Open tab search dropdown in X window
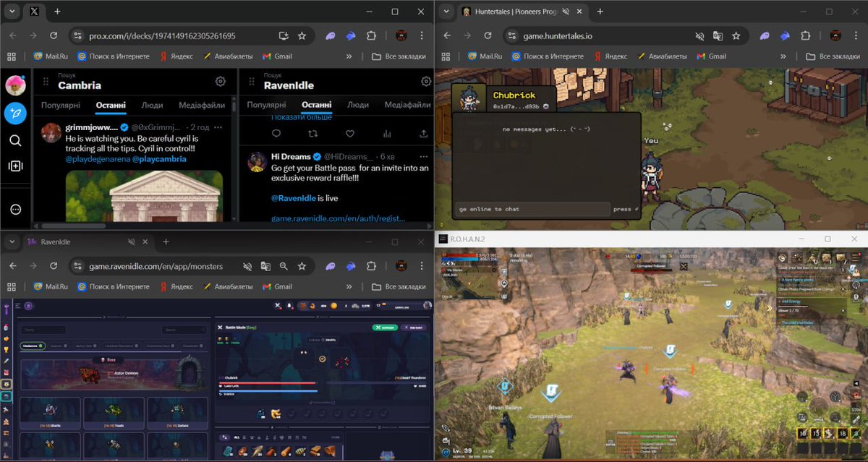868x462 pixels. coord(12,12)
